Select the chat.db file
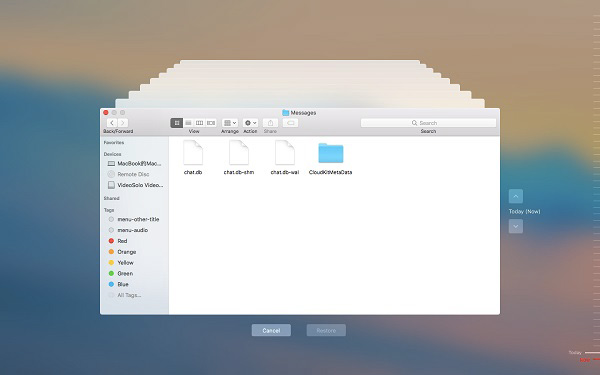 [193, 157]
